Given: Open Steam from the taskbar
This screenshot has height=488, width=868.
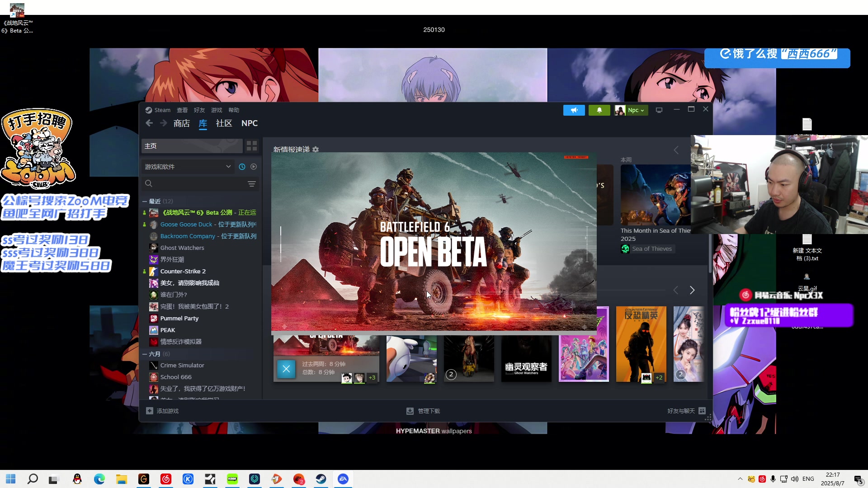Looking at the screenshot, I should coord(321,479).
